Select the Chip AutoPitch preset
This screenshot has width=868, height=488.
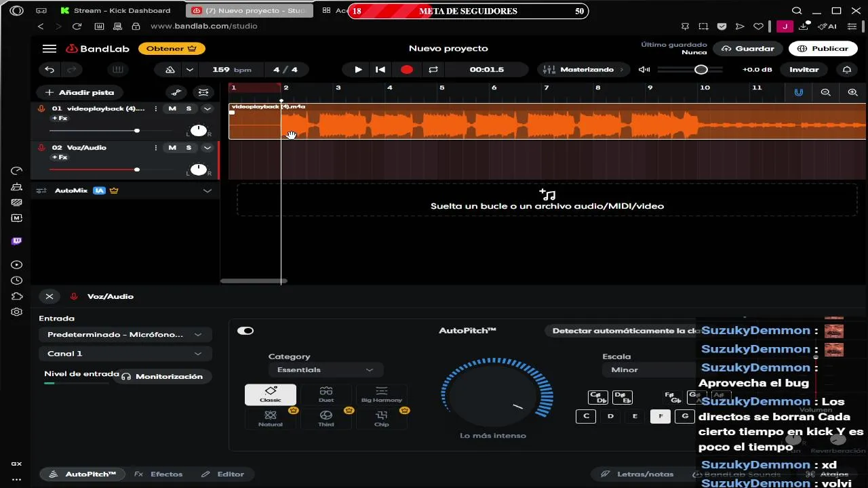point(382,419)
